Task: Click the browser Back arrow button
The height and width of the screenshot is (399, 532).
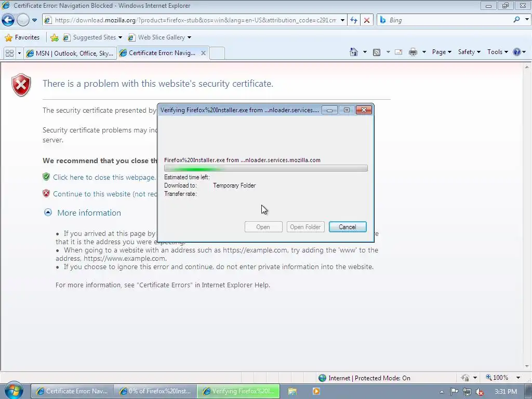Action: pos(8,20)
